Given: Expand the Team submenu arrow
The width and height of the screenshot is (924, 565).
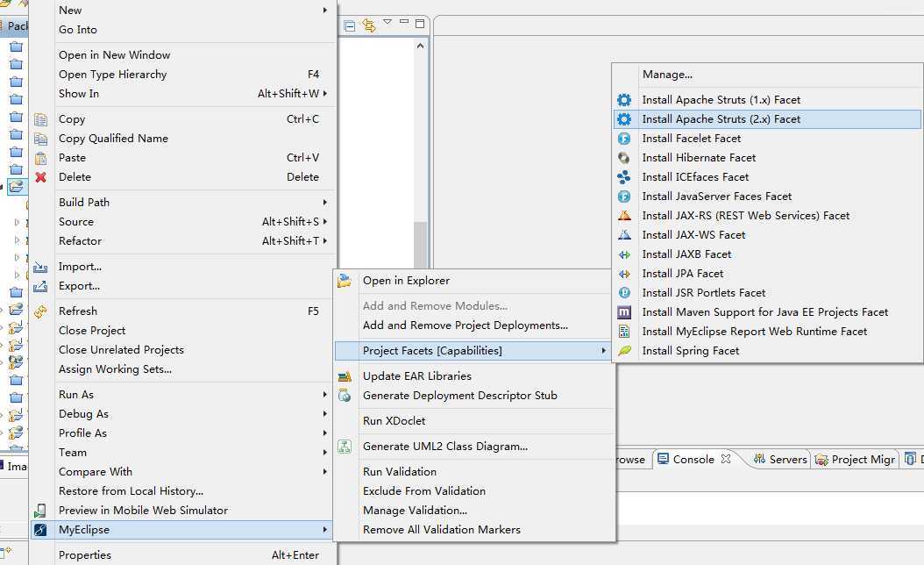Looking at the screenshot, I should (x=324, y=453).
